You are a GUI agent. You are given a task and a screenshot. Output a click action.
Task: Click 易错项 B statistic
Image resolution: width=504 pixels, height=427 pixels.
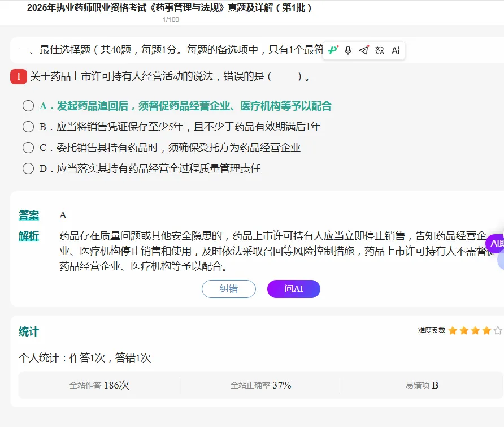422,385
